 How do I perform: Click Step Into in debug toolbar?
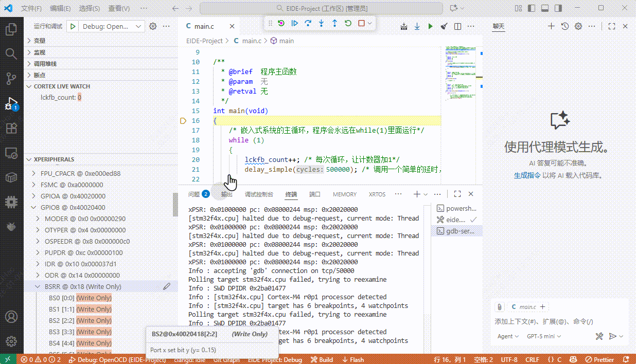[x=321, y=23]
